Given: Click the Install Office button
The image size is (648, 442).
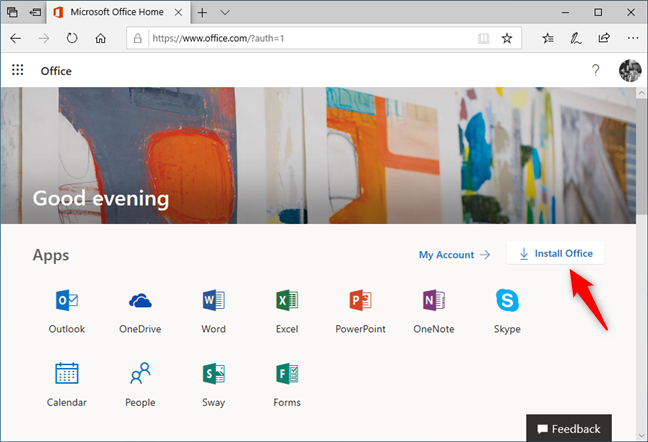Looking at the screenshot, I should (555, 254).
